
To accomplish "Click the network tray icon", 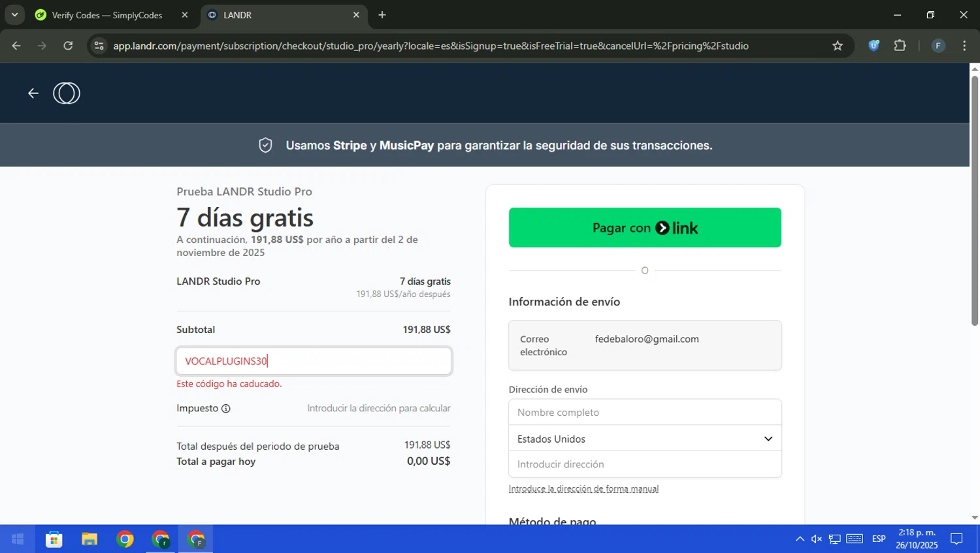I will pos(835,539).
